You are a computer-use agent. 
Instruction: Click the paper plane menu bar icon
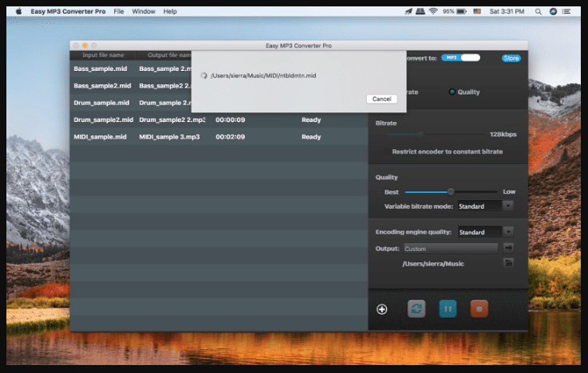[x=408, y=12]
